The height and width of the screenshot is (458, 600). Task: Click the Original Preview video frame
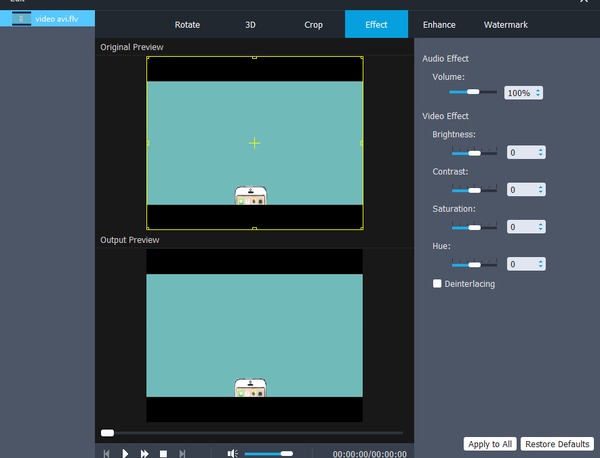tap(255, 143)
